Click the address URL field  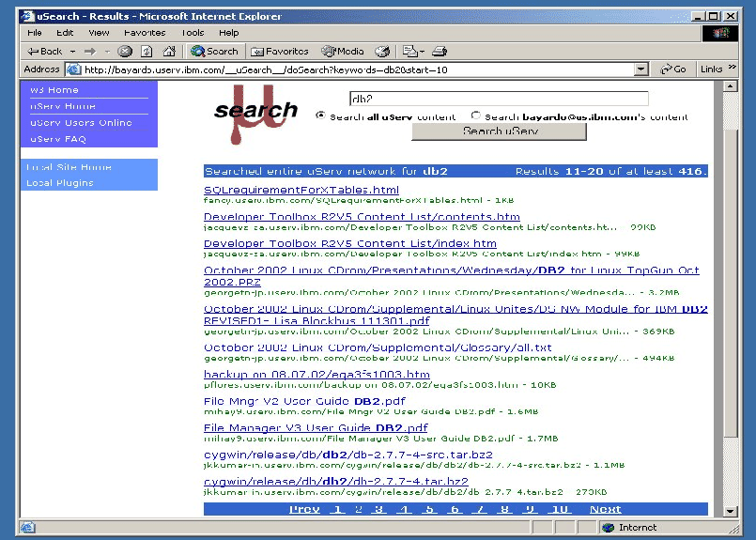click(357, 69)
